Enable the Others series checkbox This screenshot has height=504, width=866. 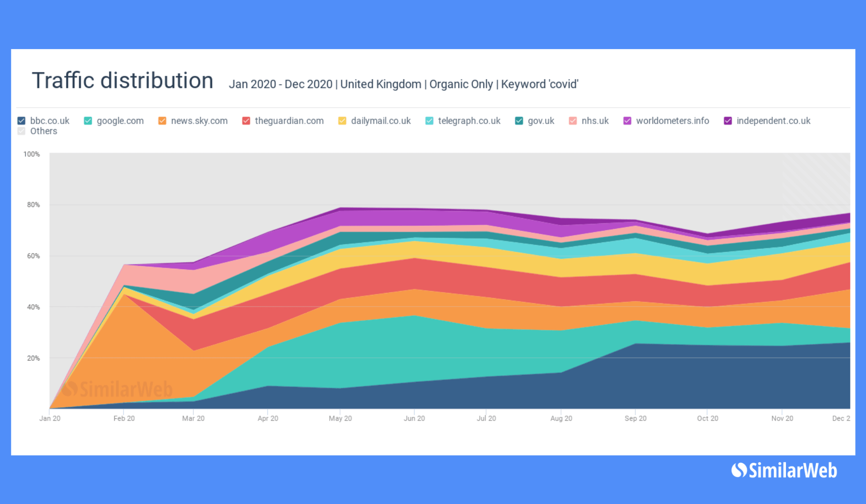pos(22,131)
